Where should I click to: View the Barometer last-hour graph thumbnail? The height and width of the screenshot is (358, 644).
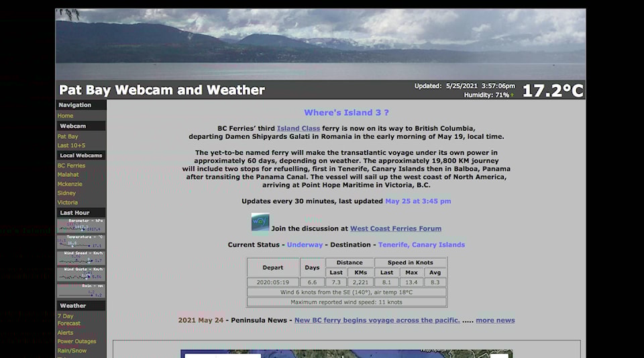point(81,226)
